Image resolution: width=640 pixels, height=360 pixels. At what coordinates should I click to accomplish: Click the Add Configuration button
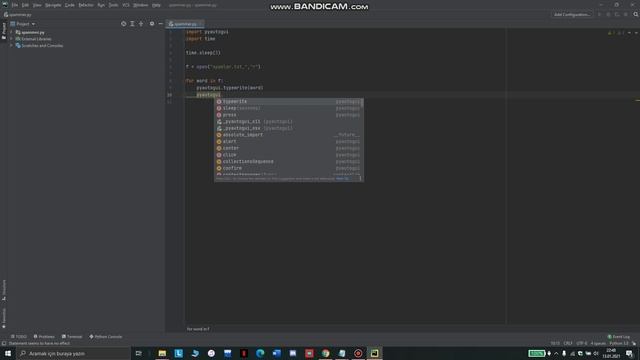coord(571,15)
